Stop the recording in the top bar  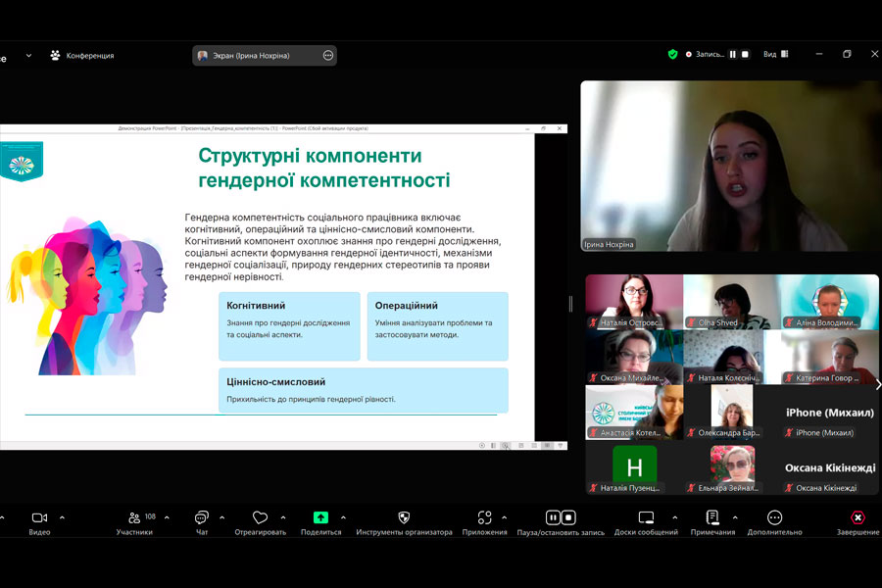pyautogui.click(x=745, y=55)
